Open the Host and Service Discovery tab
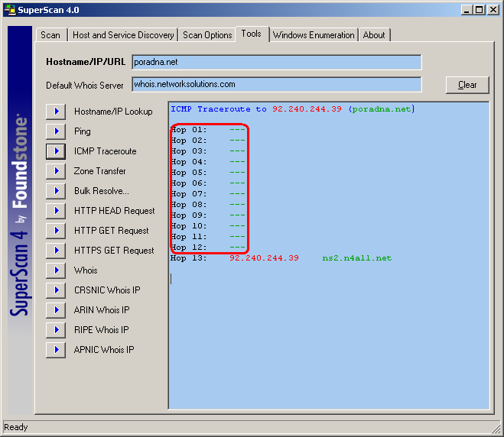 click(123, 34)
